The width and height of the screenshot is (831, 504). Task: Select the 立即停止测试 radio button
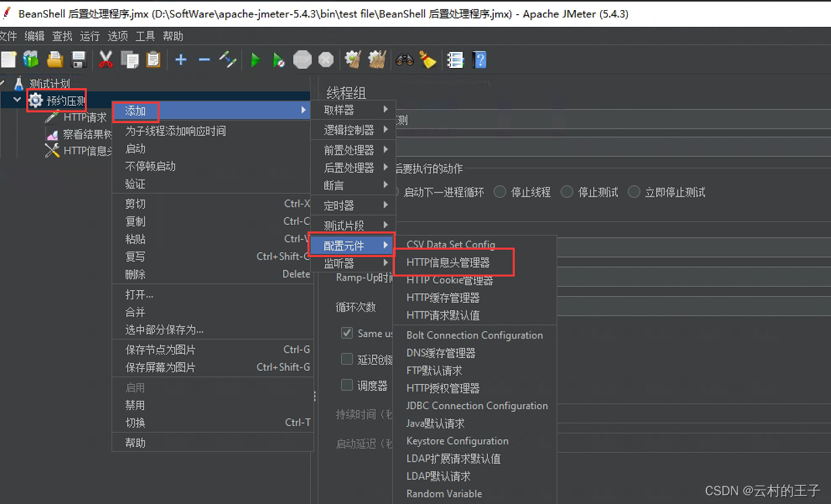pos(634,192)
